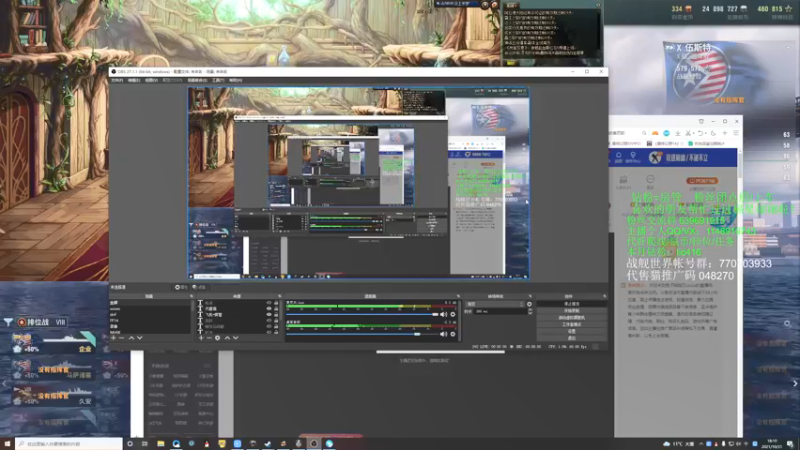This screenshot has width=800, height=450.
Task: Add a new source in Sources panel
Action: pyautogui.click(x=201, y=338)
